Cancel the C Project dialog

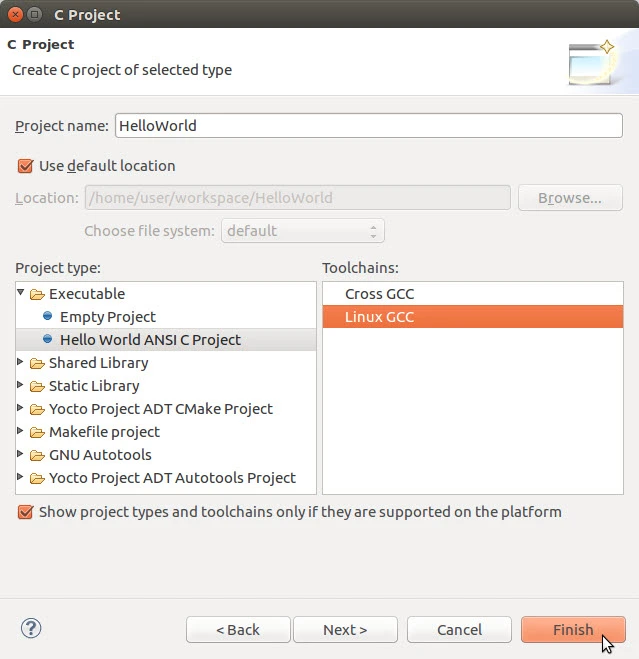pos(459,629)
